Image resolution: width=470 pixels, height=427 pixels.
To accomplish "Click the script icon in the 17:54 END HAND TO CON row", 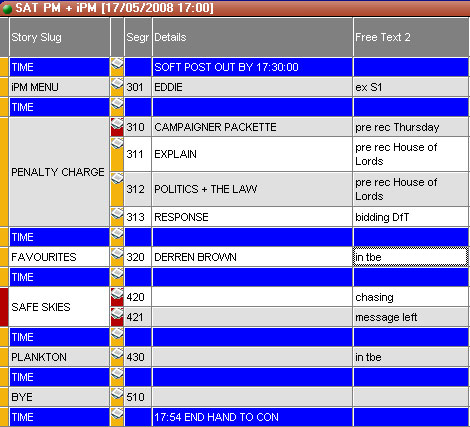I will click(117, 417).
